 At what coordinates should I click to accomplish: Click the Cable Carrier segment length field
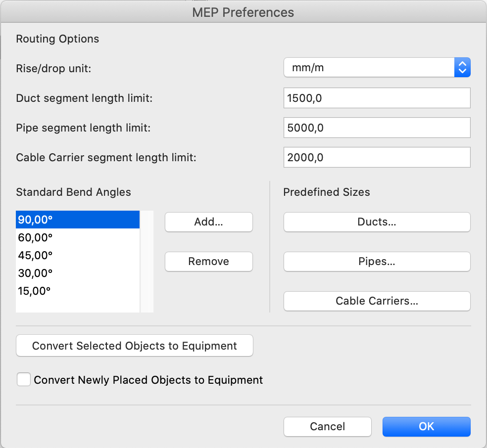pyautogui.click(x=377, y=157)
